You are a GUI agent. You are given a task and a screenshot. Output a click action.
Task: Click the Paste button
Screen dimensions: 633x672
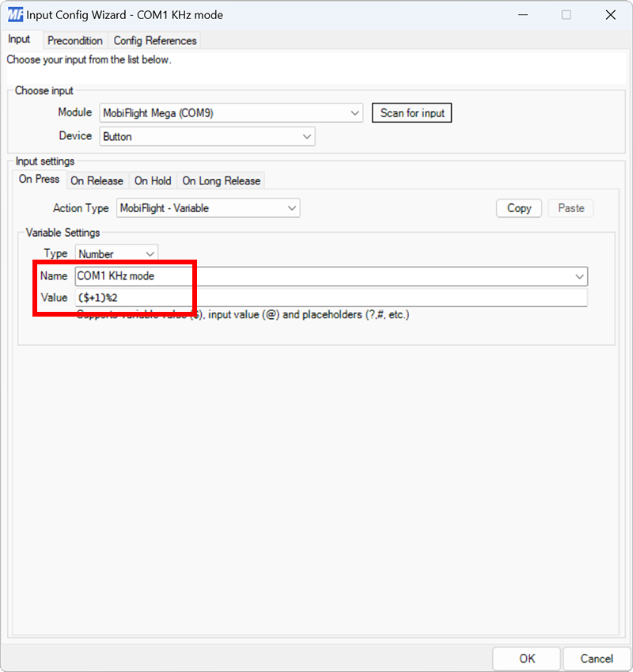pos(570,207)
